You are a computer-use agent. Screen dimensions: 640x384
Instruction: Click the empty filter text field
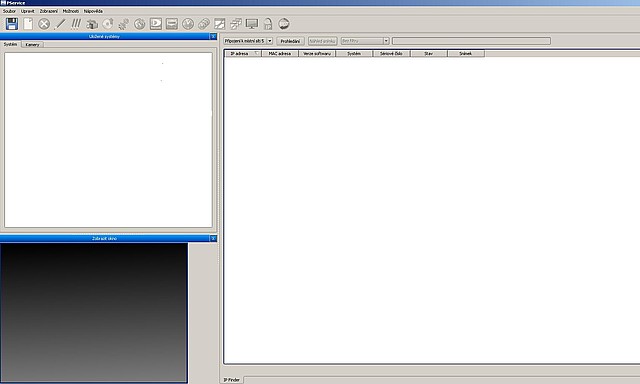(x=471, y=41)
